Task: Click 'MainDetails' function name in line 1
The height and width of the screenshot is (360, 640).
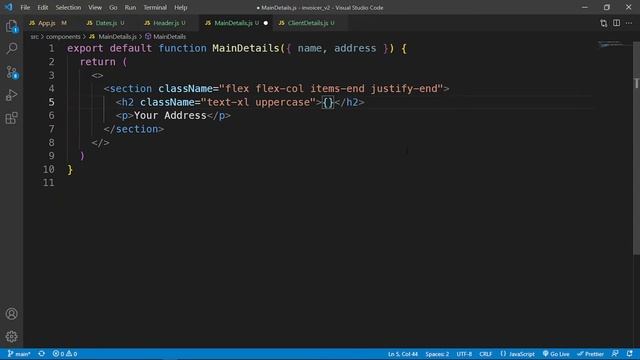Action: 246,48
